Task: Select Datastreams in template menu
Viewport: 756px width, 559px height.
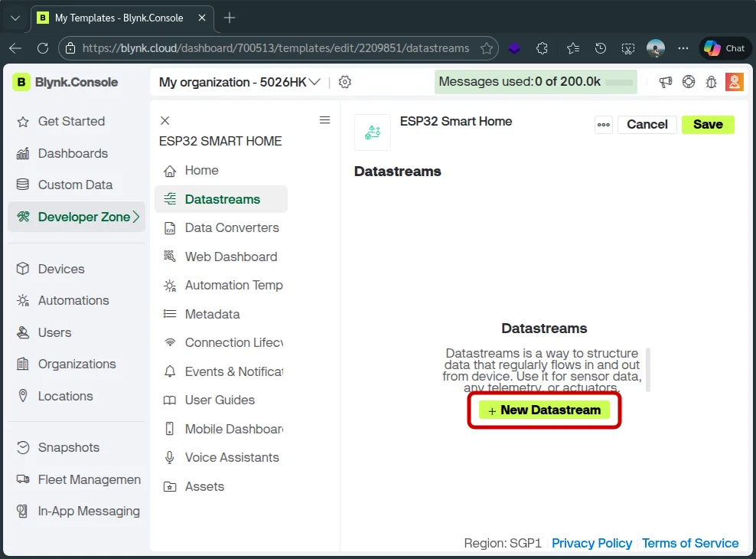Action: [x=222, y=199]
